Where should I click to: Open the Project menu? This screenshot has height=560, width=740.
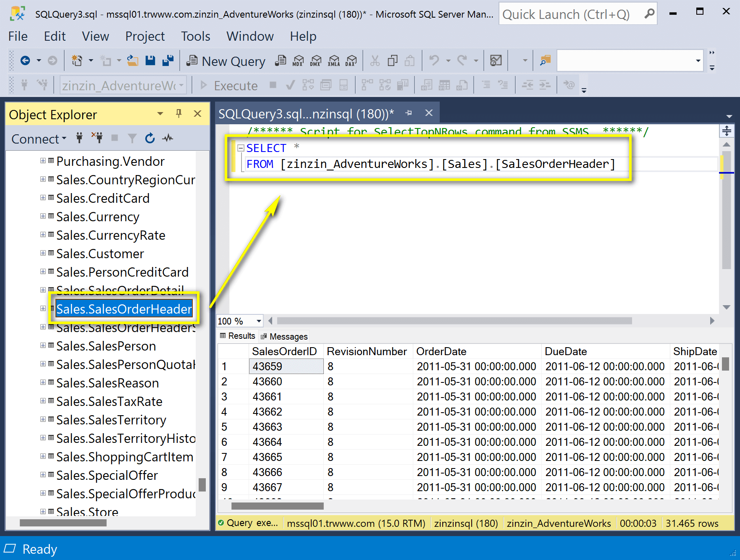(145, 37)
